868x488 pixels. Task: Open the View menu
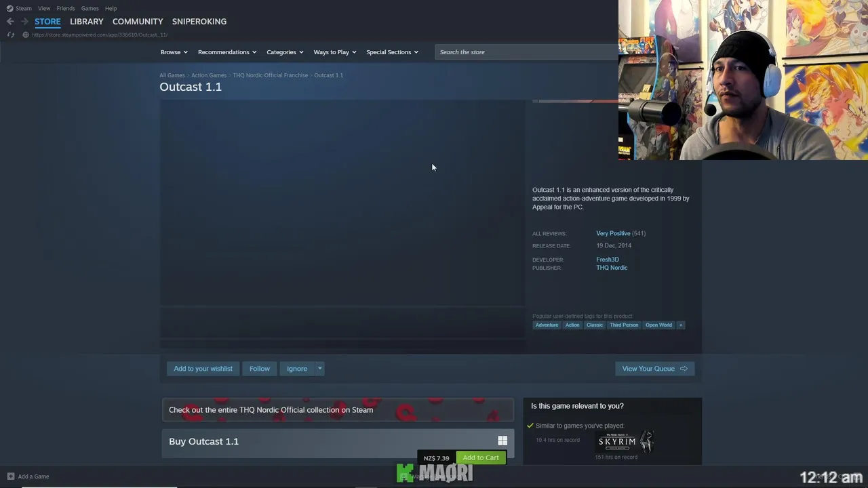[x=44, y=8]
